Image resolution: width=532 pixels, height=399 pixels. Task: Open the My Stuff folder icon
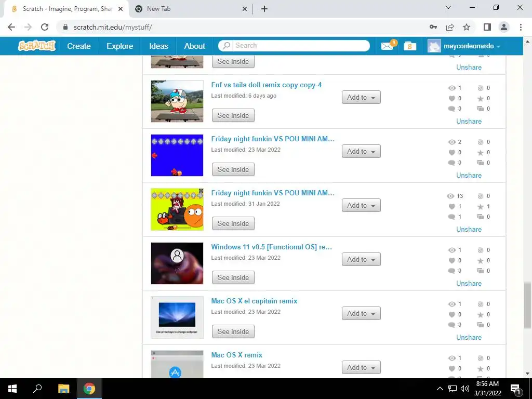410,46
